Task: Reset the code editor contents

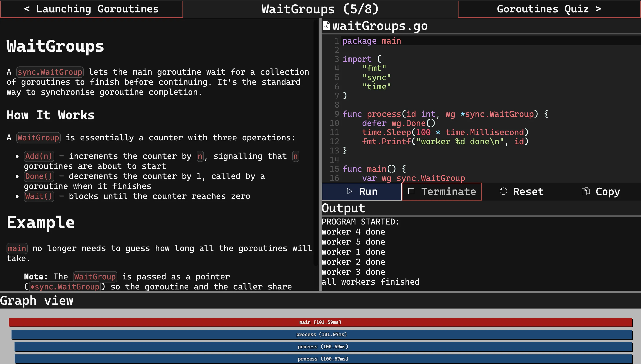Action: (522, 192)
